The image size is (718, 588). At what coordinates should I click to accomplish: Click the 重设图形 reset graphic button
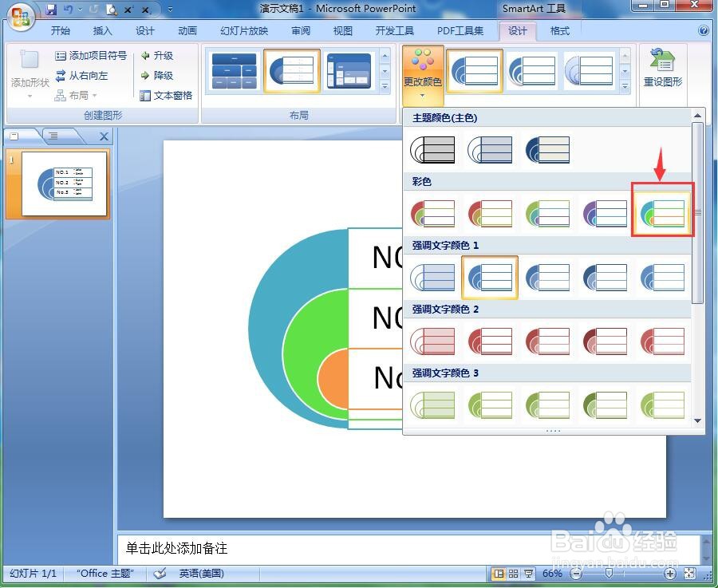click(663, 69)
